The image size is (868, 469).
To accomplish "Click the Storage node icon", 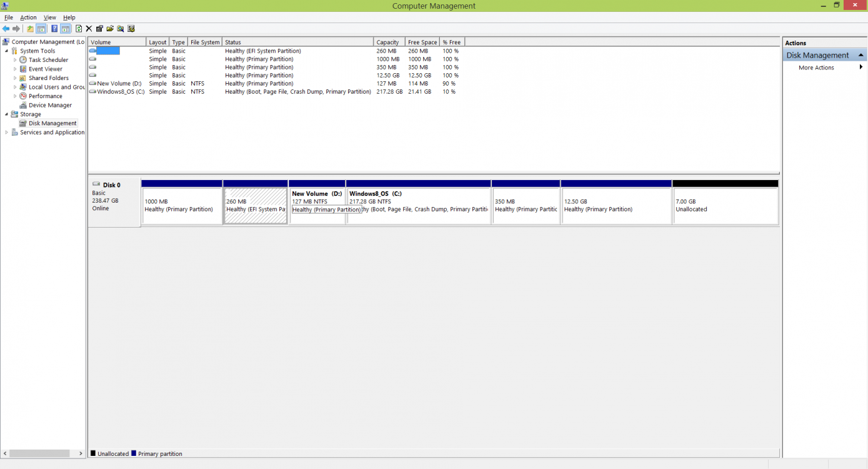I will pyautogui.click(x=14, y=114).
